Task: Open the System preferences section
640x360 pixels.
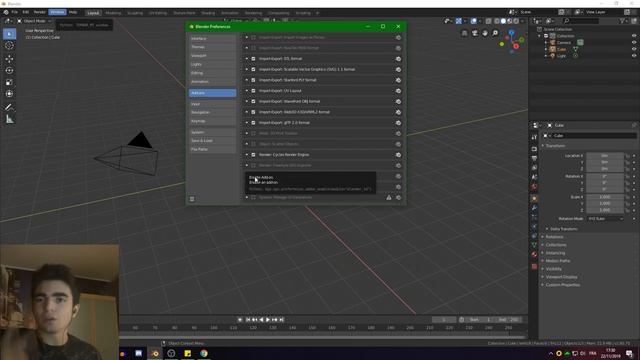Action: pyautogui.click(x=212, y=132)
